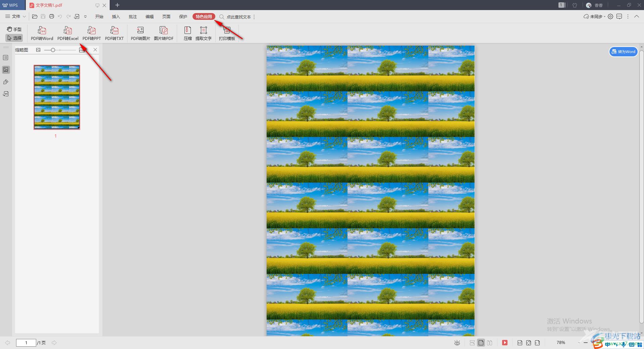The image size is (644, 349).
Task: Convert with PDF转PPT
Action: [92, 34]
